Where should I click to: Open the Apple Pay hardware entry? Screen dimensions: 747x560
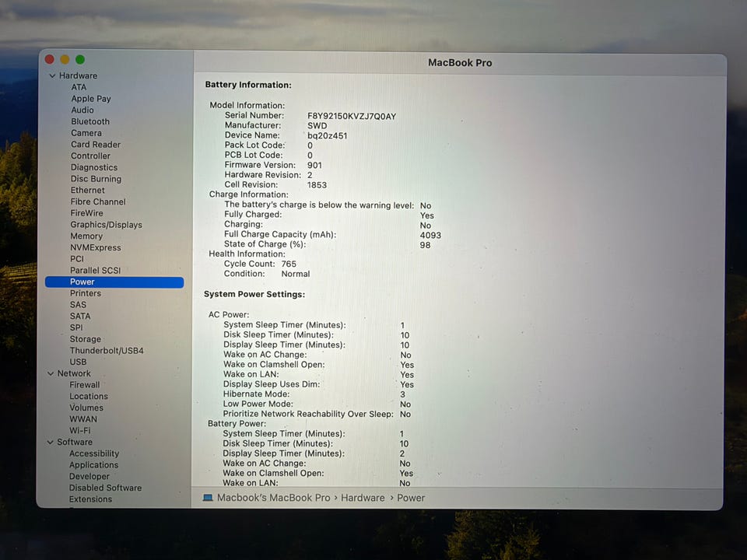91,99
